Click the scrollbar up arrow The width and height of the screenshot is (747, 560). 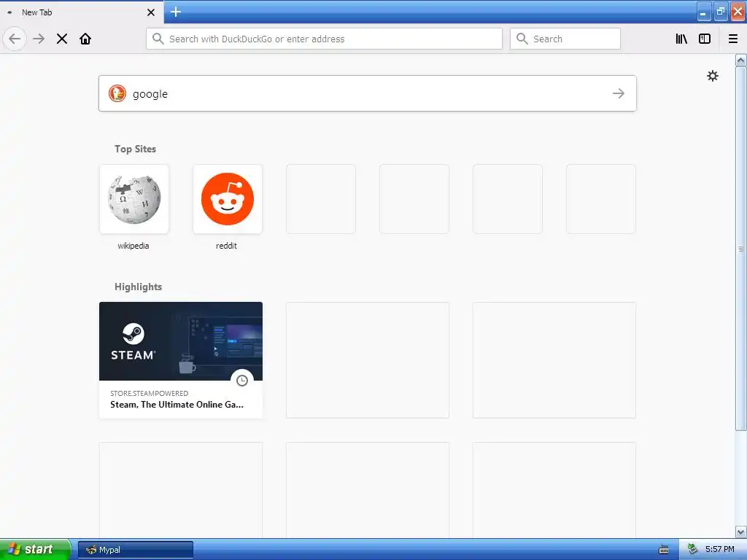741,60
